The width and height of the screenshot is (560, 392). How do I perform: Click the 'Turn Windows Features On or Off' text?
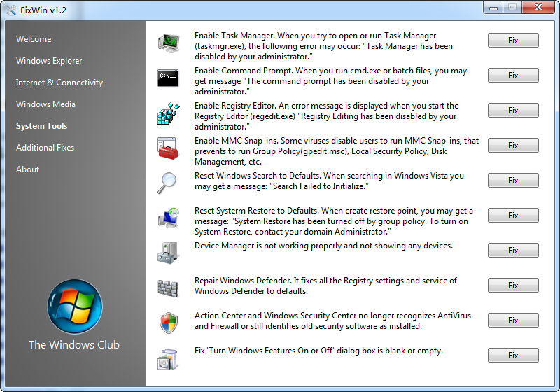(x=318, y=351)
